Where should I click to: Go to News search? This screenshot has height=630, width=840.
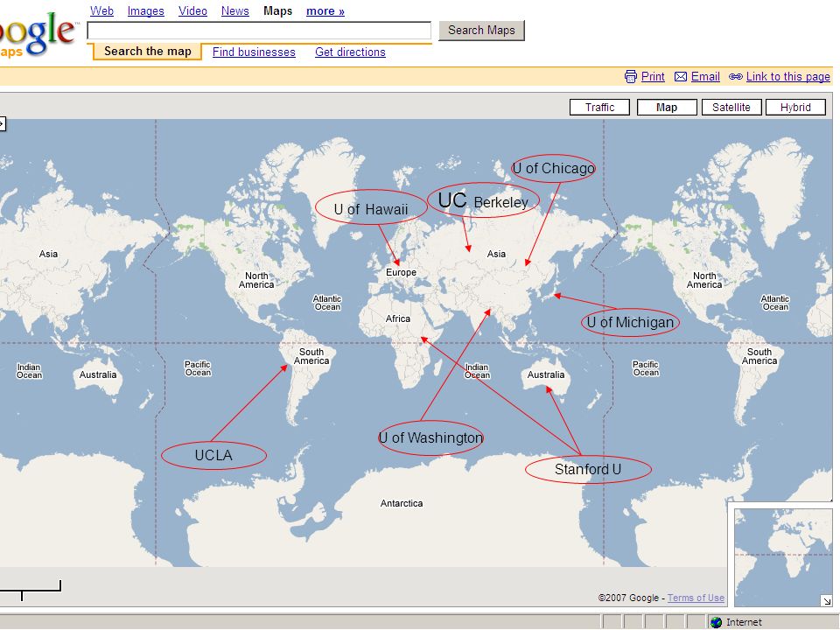[x=235, y=10]
